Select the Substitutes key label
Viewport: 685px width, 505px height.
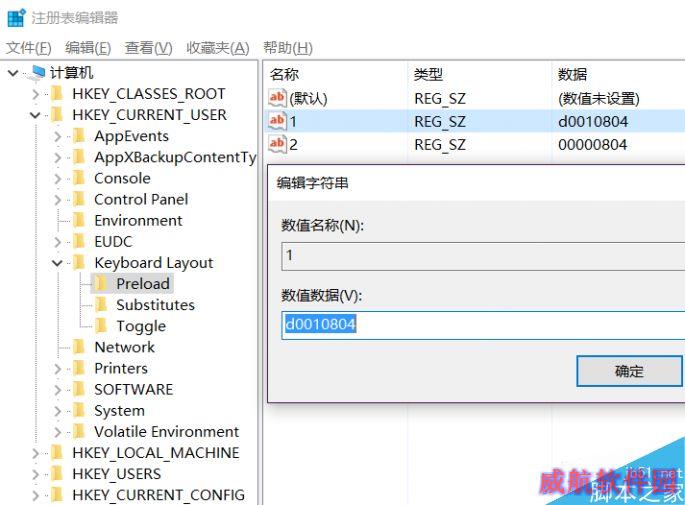[156, 305]
